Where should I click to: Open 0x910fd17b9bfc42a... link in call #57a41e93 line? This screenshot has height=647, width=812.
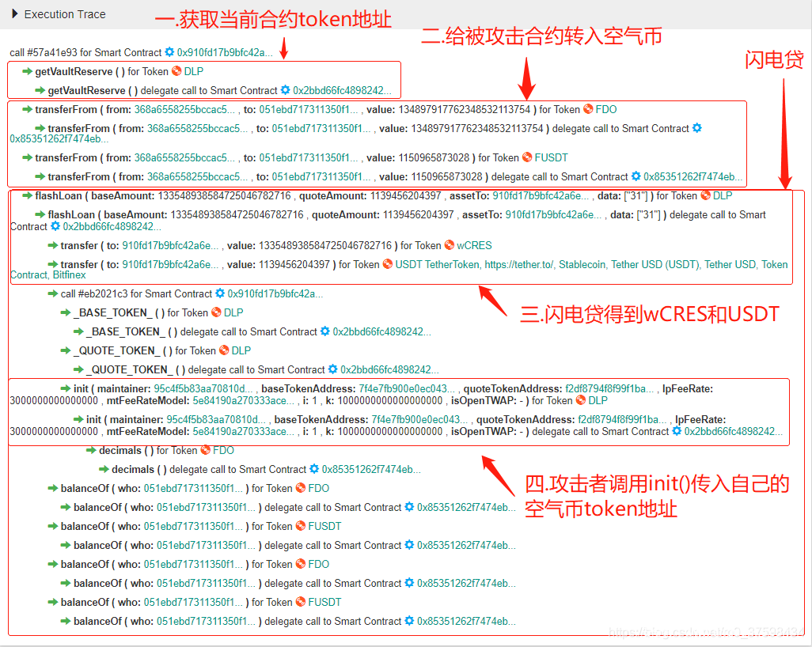tap(225, 52)
